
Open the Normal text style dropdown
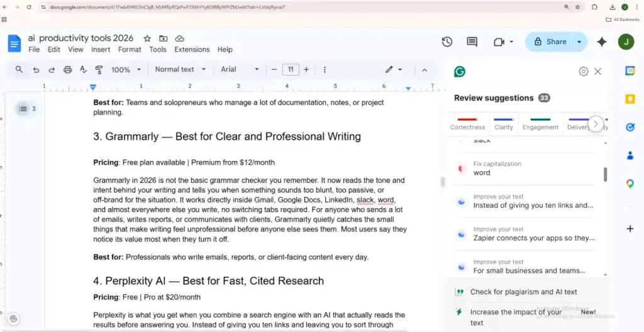pos(180,69)
